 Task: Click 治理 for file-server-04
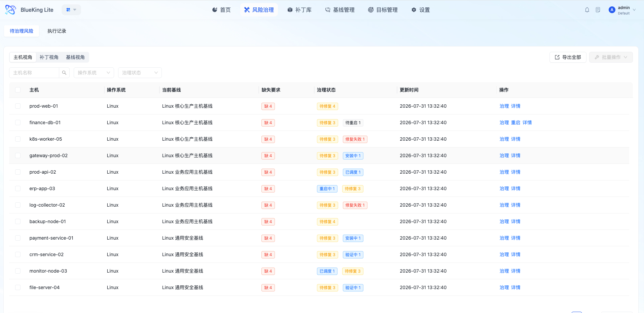click(x=504, y=287)
